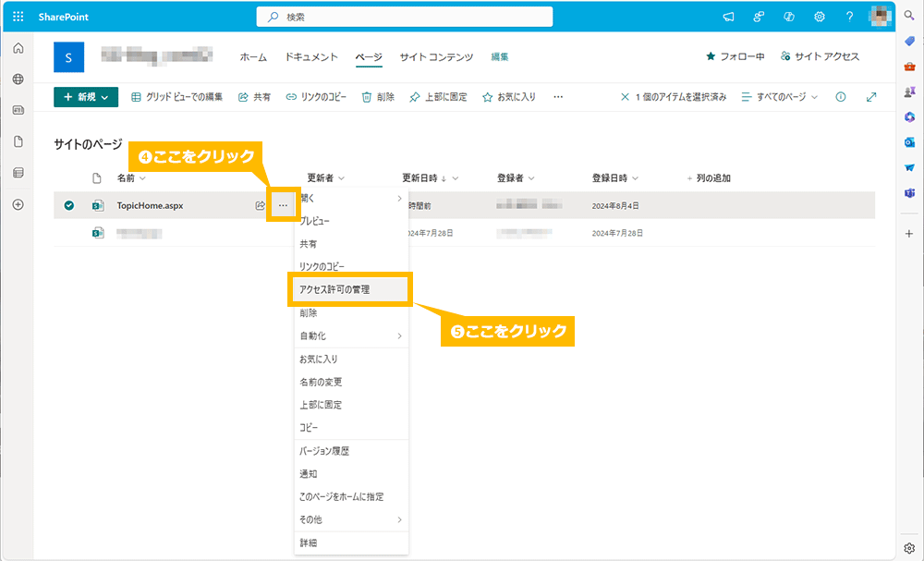This screenshot has height=561, width=924.
Task: Expand the すべてのページ view dropdown
Action: click(780, 97)
